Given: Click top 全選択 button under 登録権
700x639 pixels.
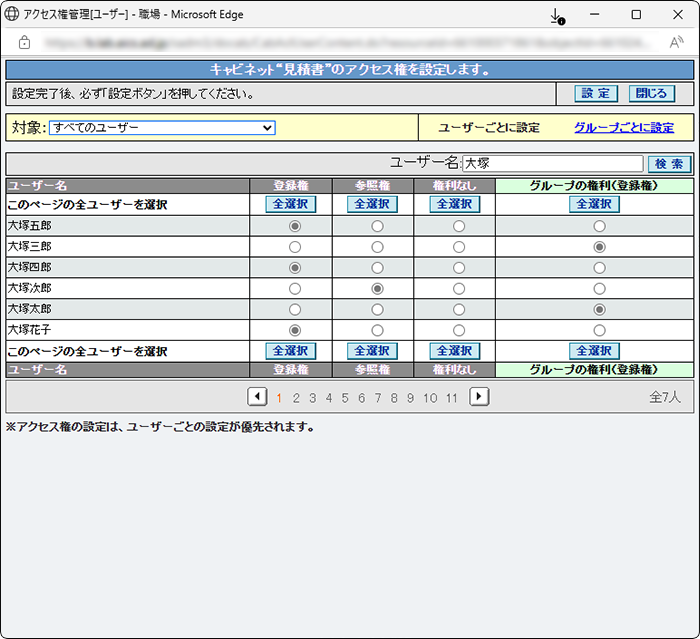Looking at the screenshot, I should [291, 204].
